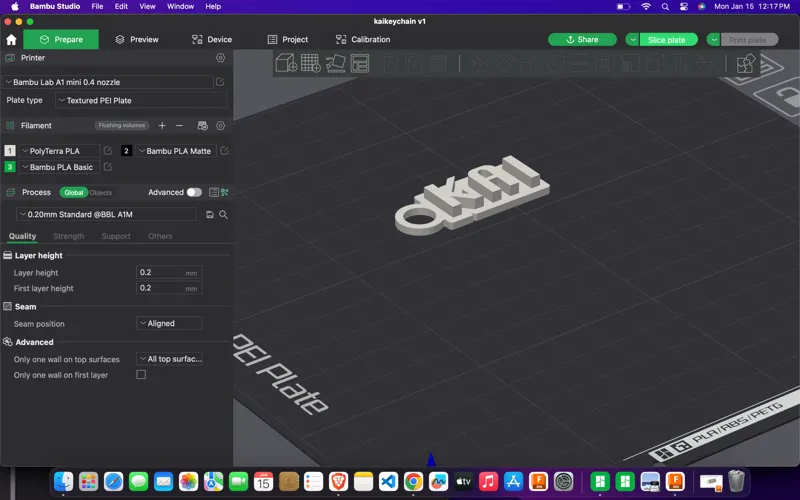This screenshot has height=500, width=800.
Task: Open the Print plate options arrow
Action: 714,40
